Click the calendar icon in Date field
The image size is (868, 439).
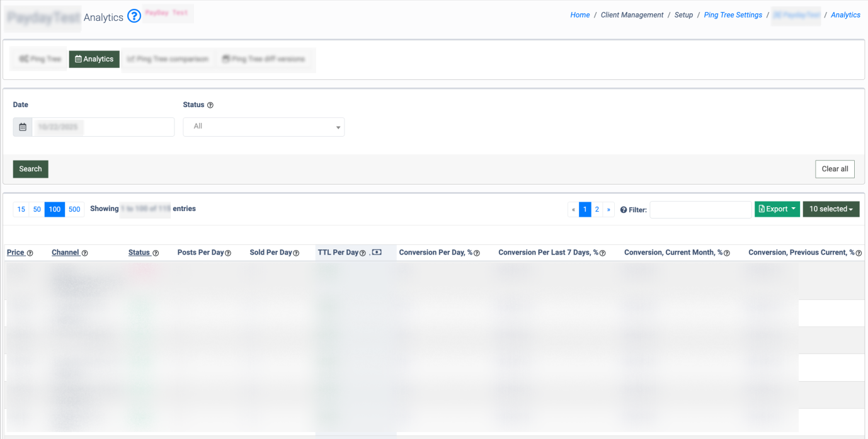(x=23, y=127)
